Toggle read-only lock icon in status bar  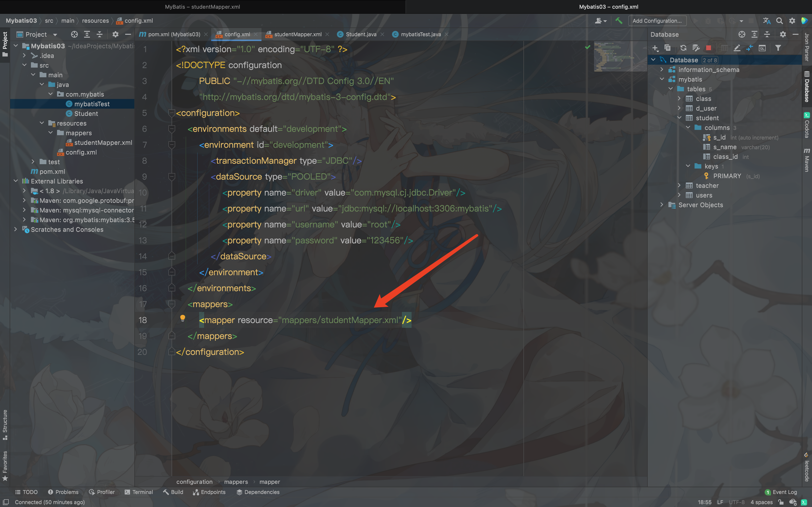pyautogui.click(x=781, y=502)
